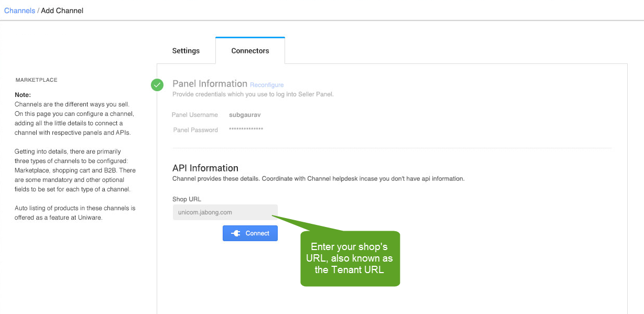Select the subgaurav username value
This screenshot has width=644, height=314.
(244, 115)
